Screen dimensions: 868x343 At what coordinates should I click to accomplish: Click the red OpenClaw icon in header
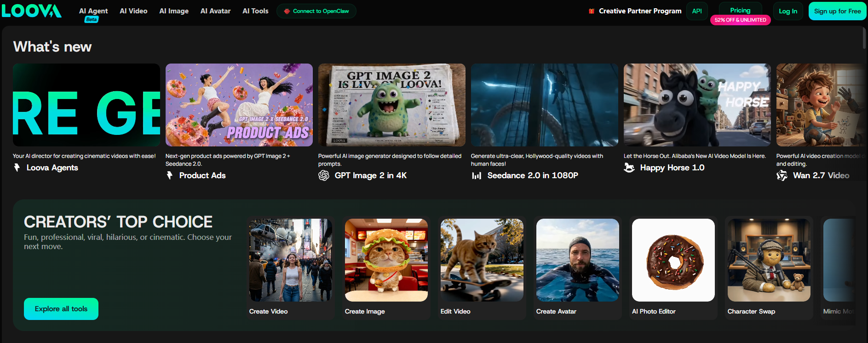pyautogui.click(x=287, y=11)
